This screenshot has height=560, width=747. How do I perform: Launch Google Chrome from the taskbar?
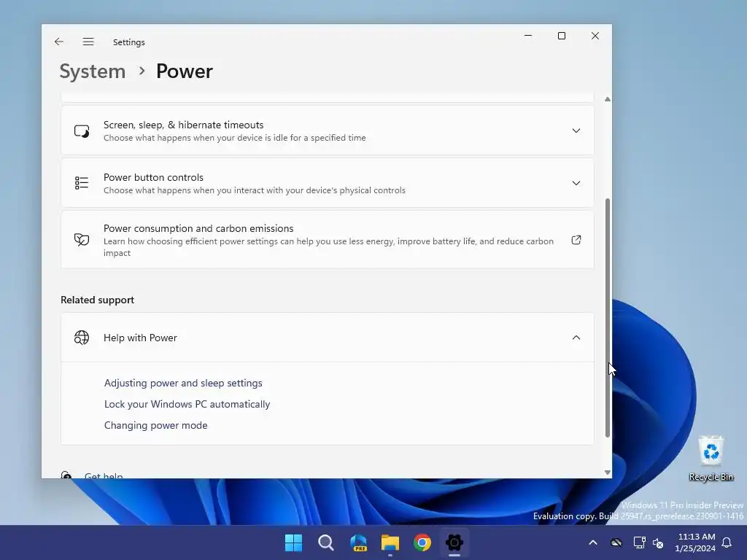[x=422, y=542]
